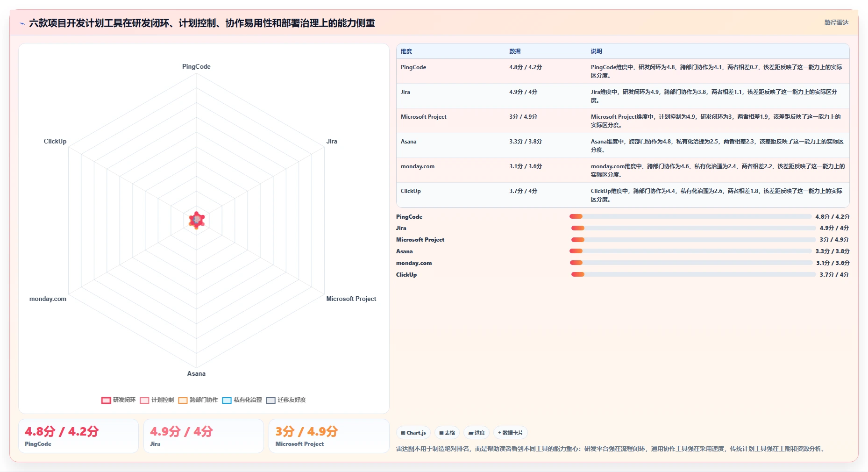This screenshot has width=868, height=472.
Task: Click the table value 3分 / 4.9分
Action: pos(523,117)
